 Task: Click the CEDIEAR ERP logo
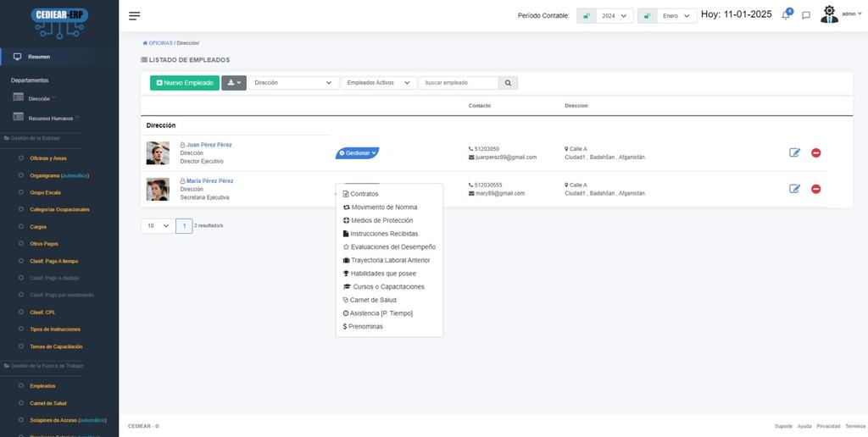coord(59,21)
